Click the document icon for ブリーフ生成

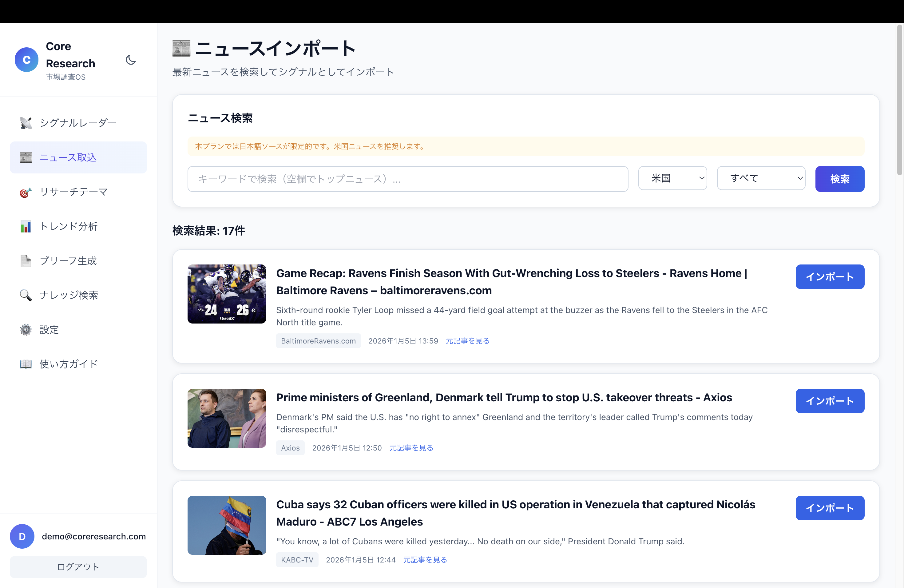(x=26, y=260)
